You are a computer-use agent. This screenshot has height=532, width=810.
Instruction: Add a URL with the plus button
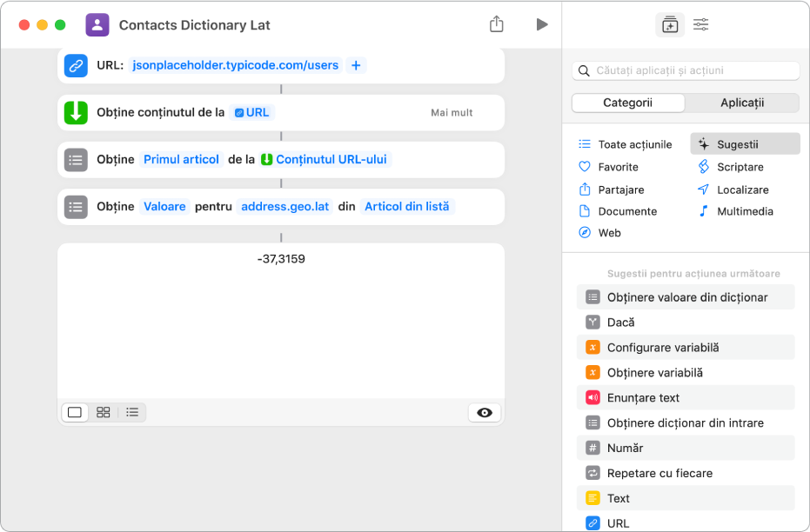[356, 65]
